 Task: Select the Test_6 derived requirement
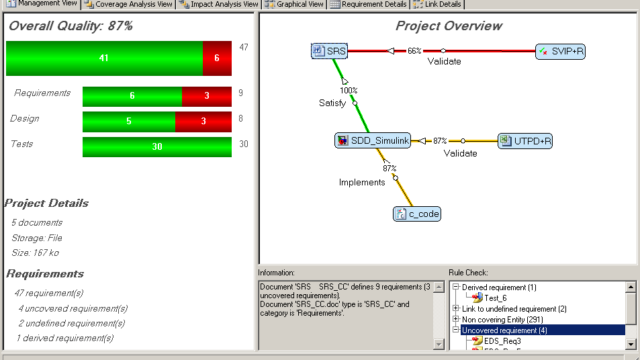496,298
